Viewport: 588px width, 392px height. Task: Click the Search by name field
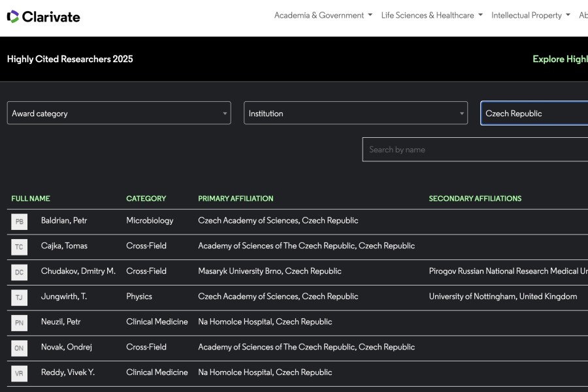[x=475, y=150]
